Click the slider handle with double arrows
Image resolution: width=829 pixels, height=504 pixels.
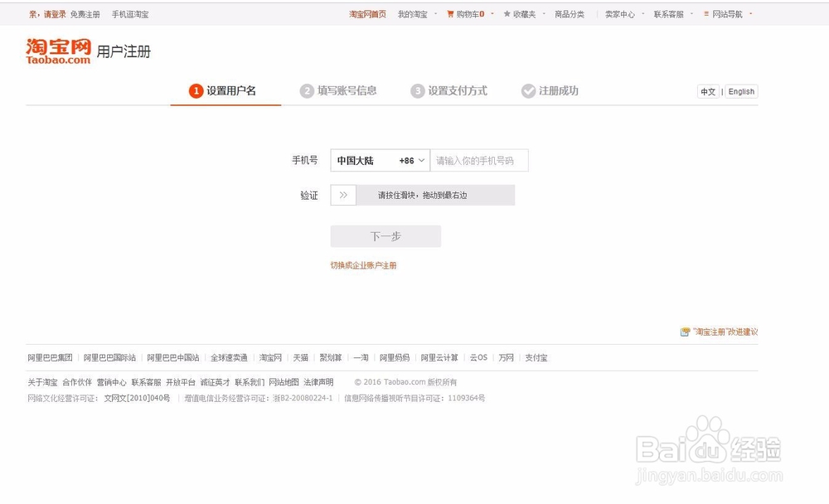[x=344, y=195]
